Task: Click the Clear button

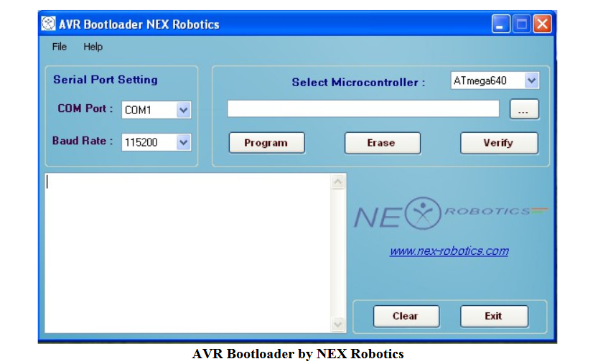Action: [405, 316]
